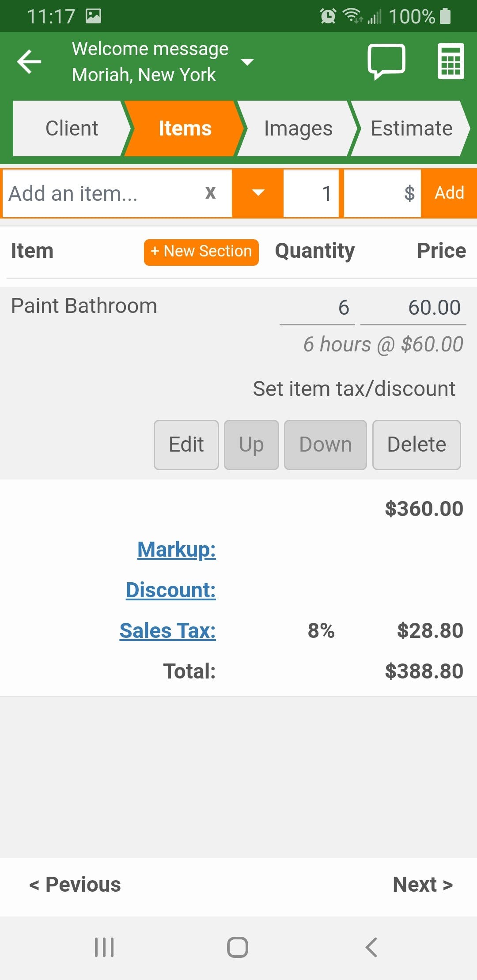This screenshot has height=980, width=477.
Task: Create a section with + New Section
Action: click(201, 252)
